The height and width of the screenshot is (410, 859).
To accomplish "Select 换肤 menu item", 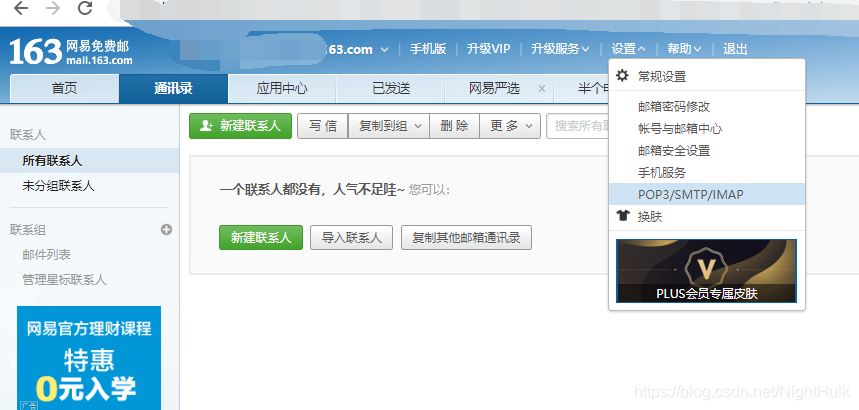I will tap(707, 216).
